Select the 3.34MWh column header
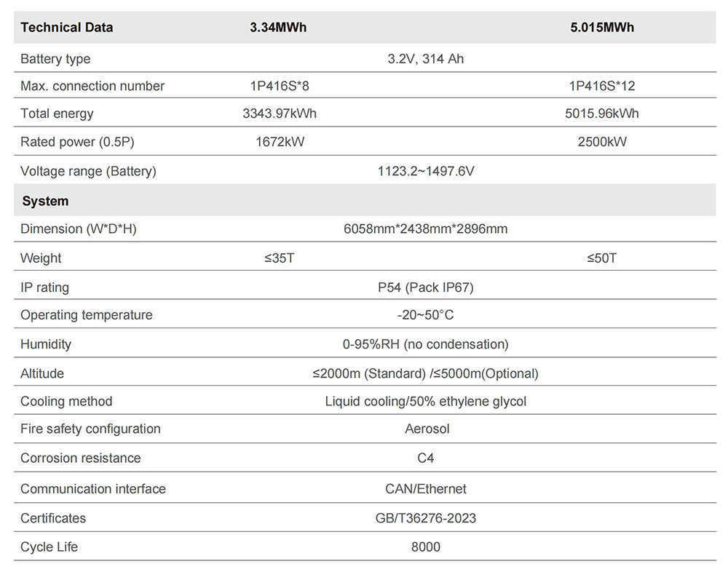The height and width of the screenshot is (572, 728). click(278, 28)
